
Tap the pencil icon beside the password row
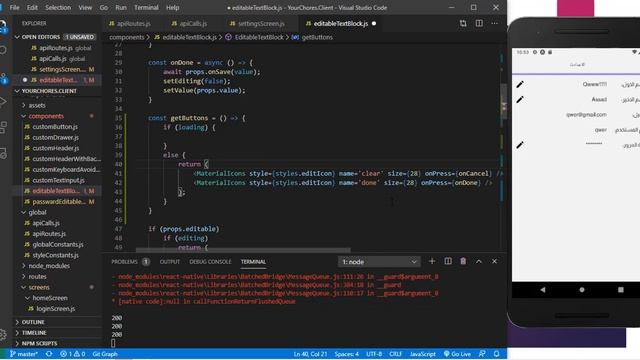coord(520,145)
